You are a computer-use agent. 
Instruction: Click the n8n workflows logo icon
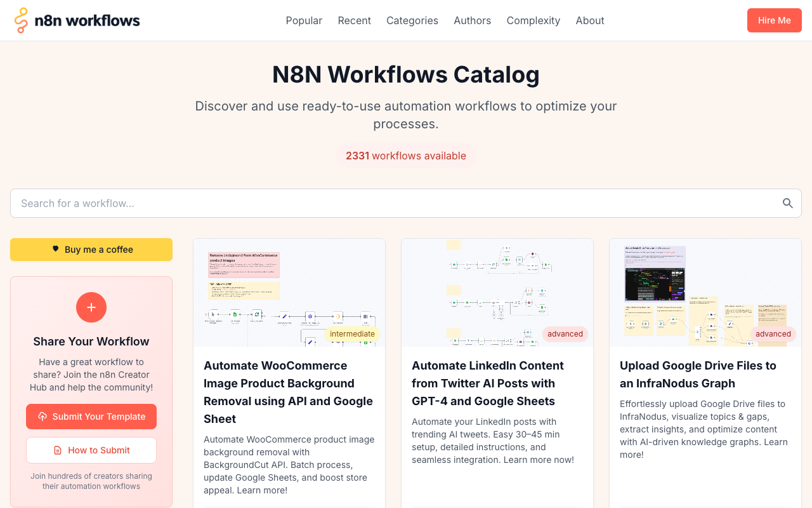(x=22, y=20)
